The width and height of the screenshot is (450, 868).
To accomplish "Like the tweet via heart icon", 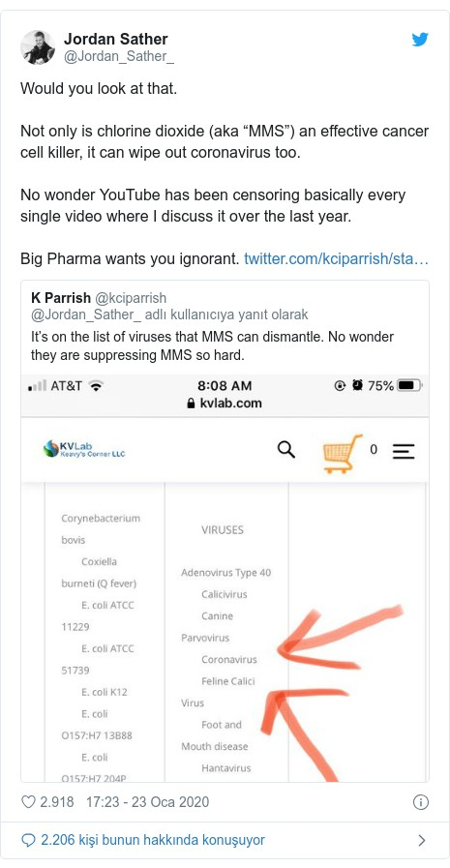I will [28, 801].
